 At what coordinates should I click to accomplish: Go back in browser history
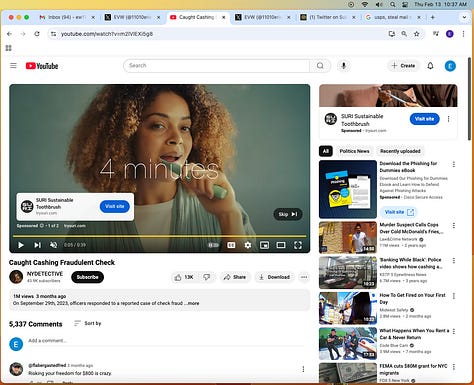9,34
